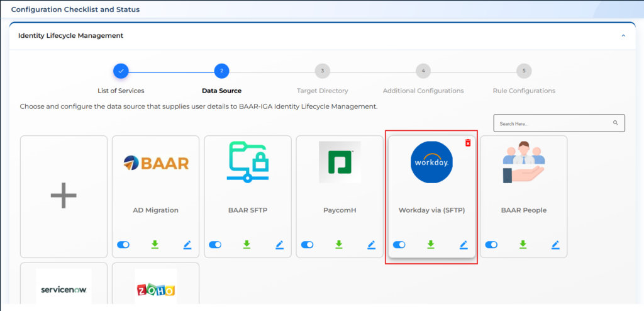Click the BAAR logo on AD Migration
This screenshot has width=644, height=311.
(x=156, y=162)
